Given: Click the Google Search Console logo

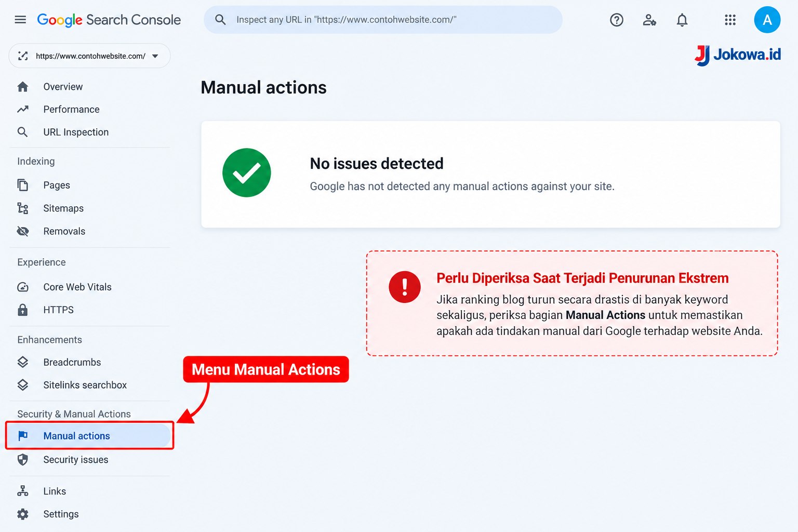Looking at the screenshot, I should pos(109,20).
